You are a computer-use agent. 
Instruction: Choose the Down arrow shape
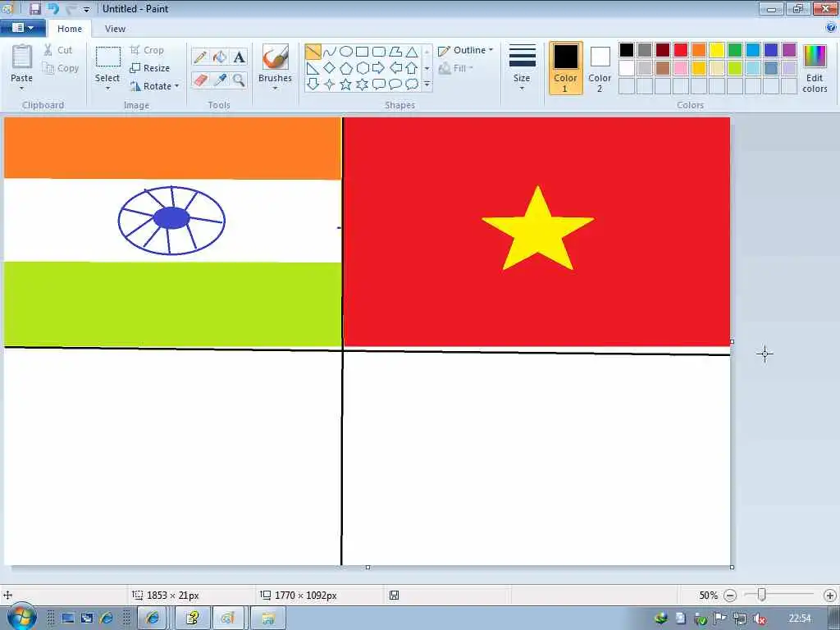tap(313, 84)
